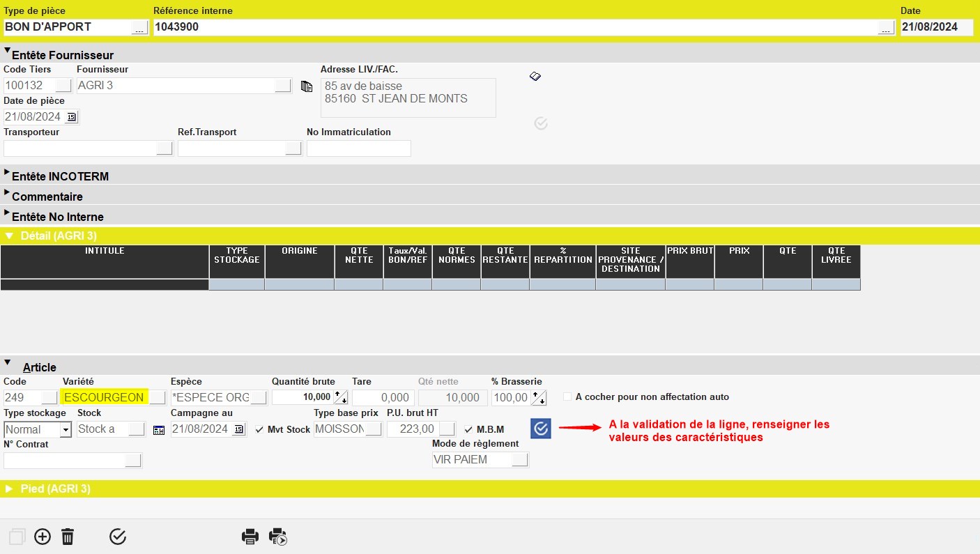Click the blue line validation checkmark button

(x=540, y=429)
